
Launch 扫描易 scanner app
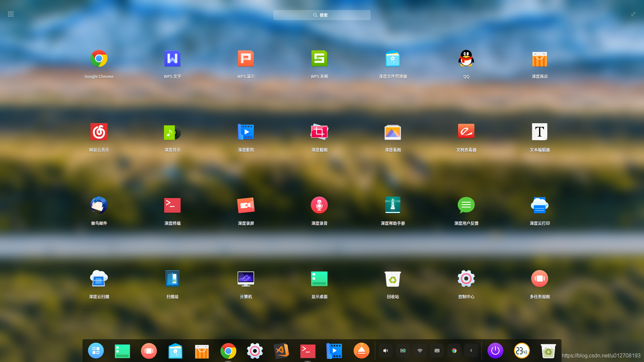(x=172, y=279)
